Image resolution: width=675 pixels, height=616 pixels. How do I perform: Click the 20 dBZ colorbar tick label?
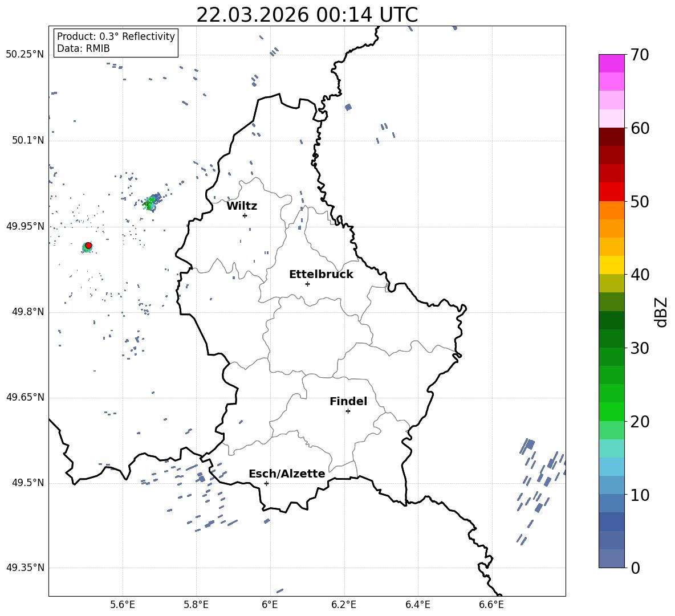640,422
